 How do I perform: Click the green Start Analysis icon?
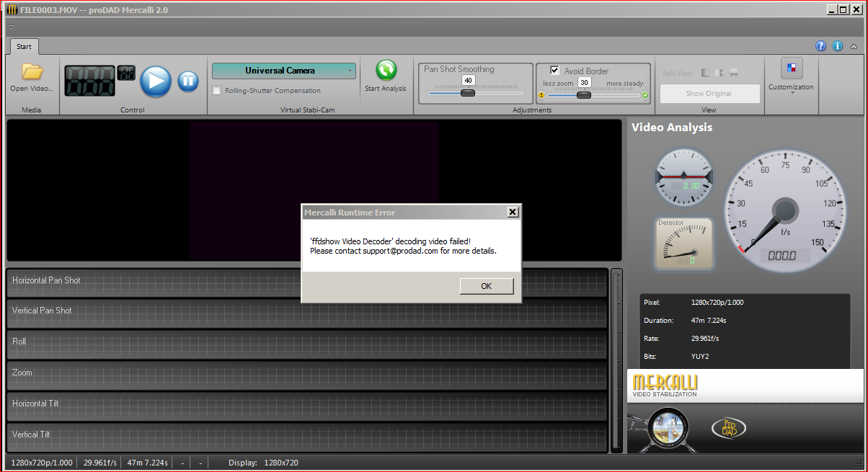click(386, 70)
